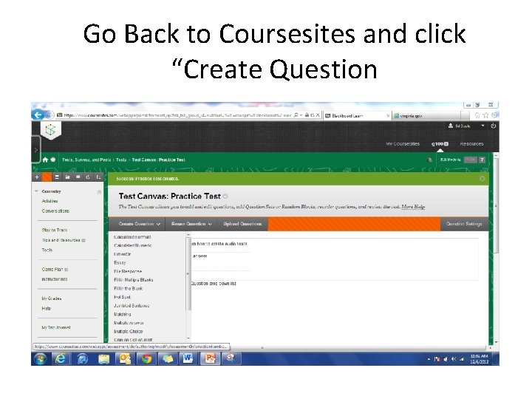Open the Create Question dropdown
532x399 pixels.
[x=139, y=224]
